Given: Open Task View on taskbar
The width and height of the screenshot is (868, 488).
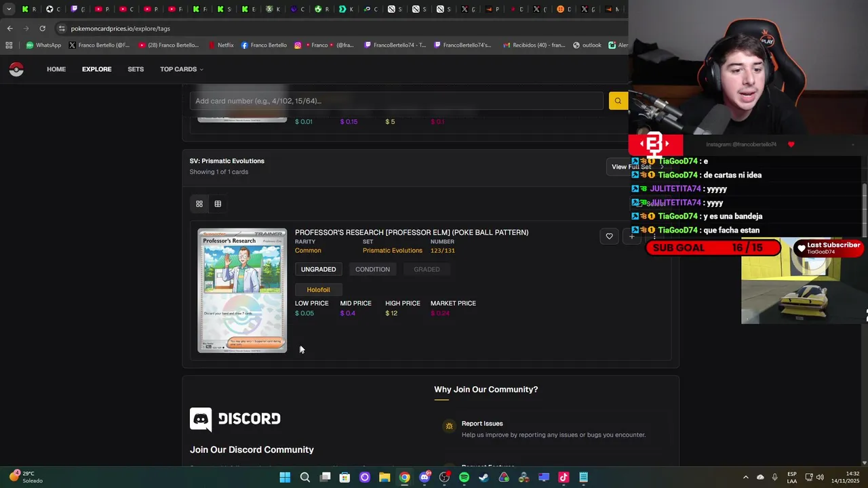Looking at the screenshot, I should click(x=325, y=477).
